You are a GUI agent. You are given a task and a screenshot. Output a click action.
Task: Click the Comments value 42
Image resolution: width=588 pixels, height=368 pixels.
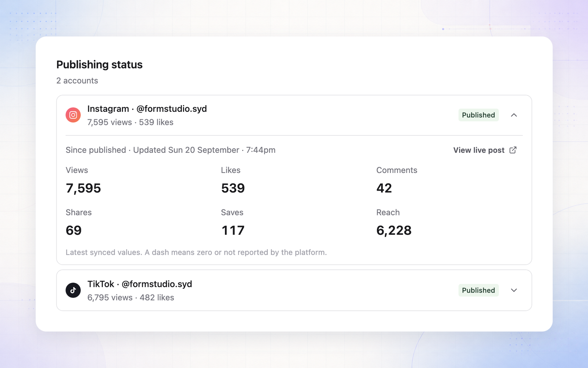(x=384, y=188)
